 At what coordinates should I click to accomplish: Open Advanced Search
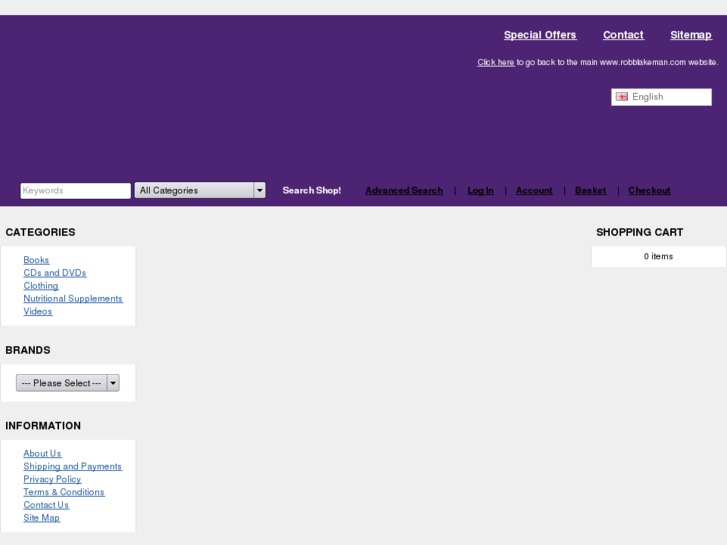click(404, 190)
